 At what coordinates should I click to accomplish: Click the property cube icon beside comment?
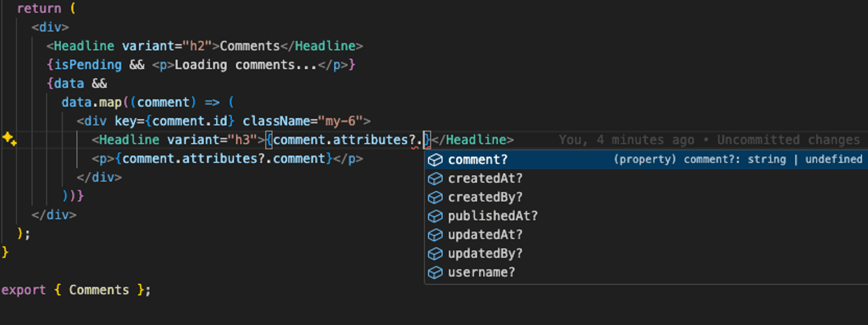435,160
